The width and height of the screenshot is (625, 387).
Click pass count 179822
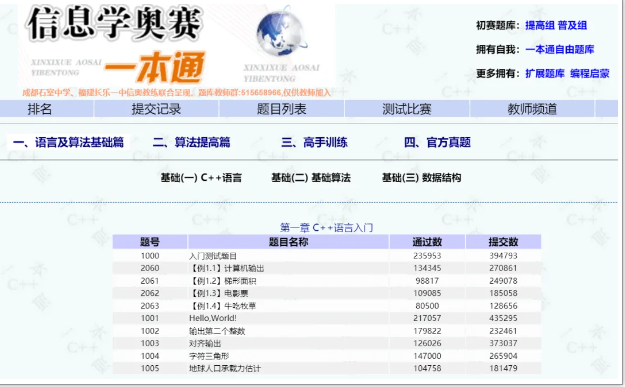click(x=427, y=331)
